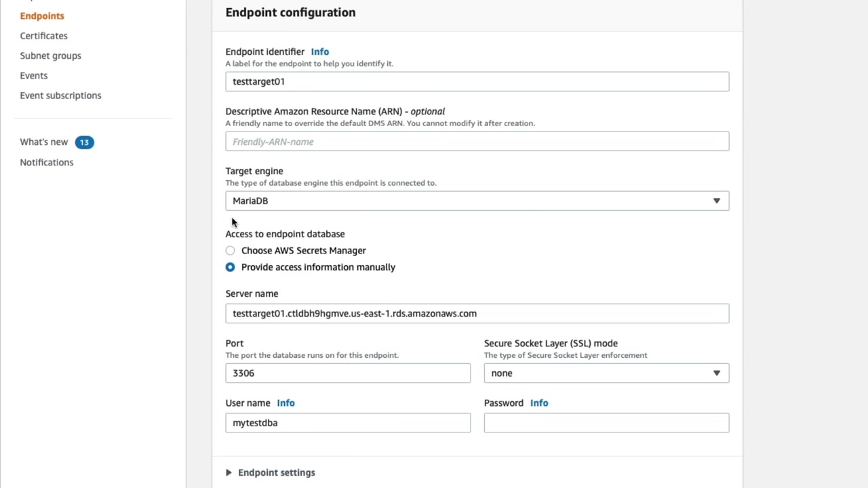Click the What's new link

point(44,142)
